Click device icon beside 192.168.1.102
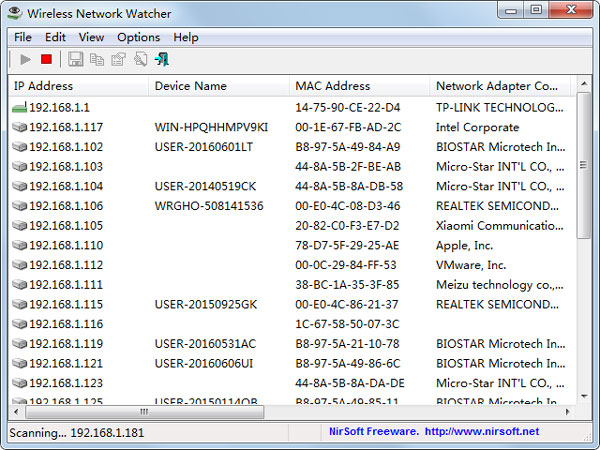 coord(20,147)
